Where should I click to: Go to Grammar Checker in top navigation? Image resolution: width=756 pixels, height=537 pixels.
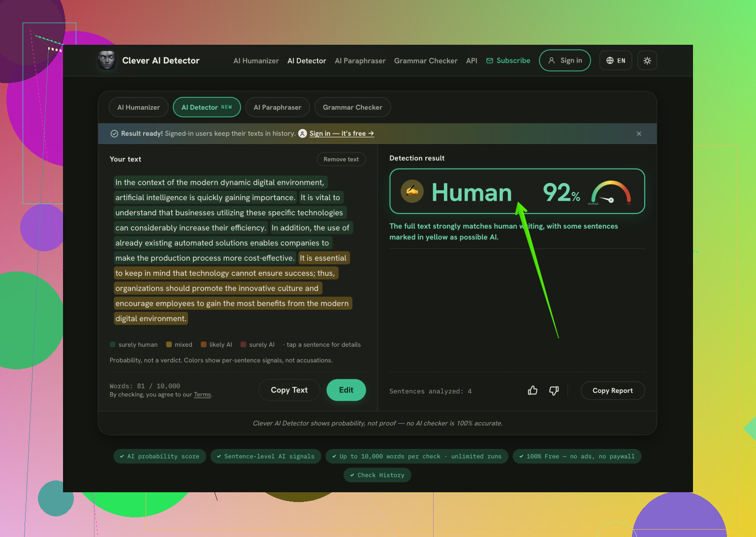click(x=426, y=60)
